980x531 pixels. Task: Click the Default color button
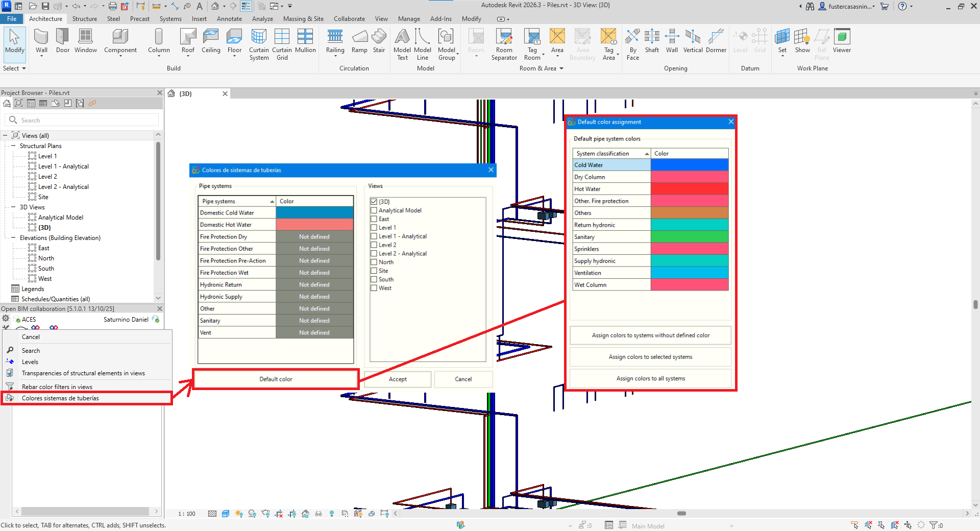(x=276, y=379)
